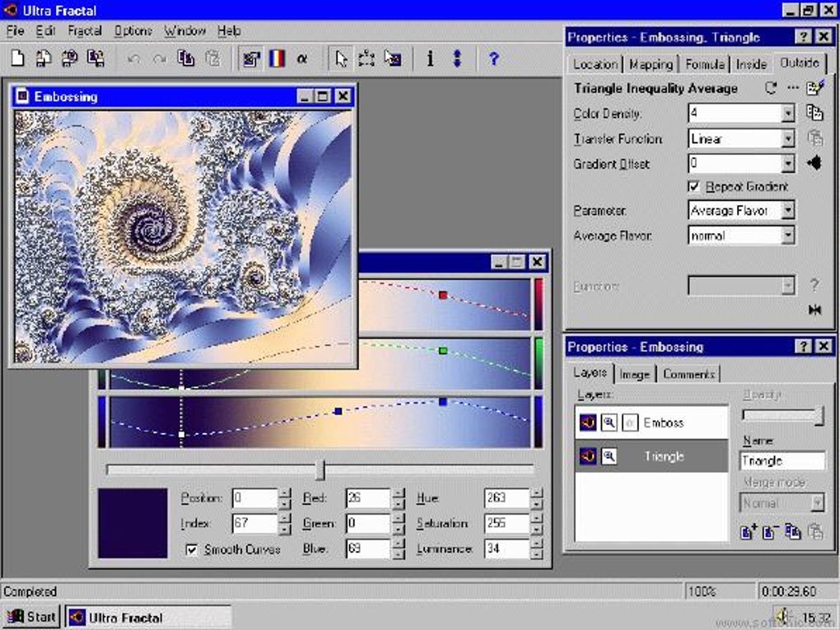
Task: Click the Switch mode icon next to selection tool
Action: pyautogui.click(x=393, y=58)
